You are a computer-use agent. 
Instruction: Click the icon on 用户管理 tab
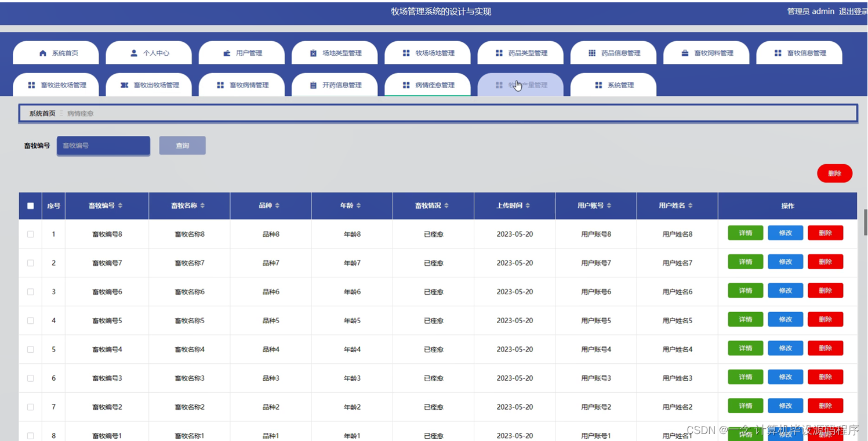(x=227, y=53)
